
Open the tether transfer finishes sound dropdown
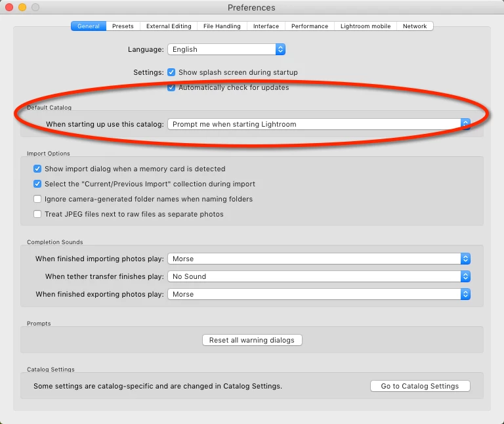pos(319,276)
